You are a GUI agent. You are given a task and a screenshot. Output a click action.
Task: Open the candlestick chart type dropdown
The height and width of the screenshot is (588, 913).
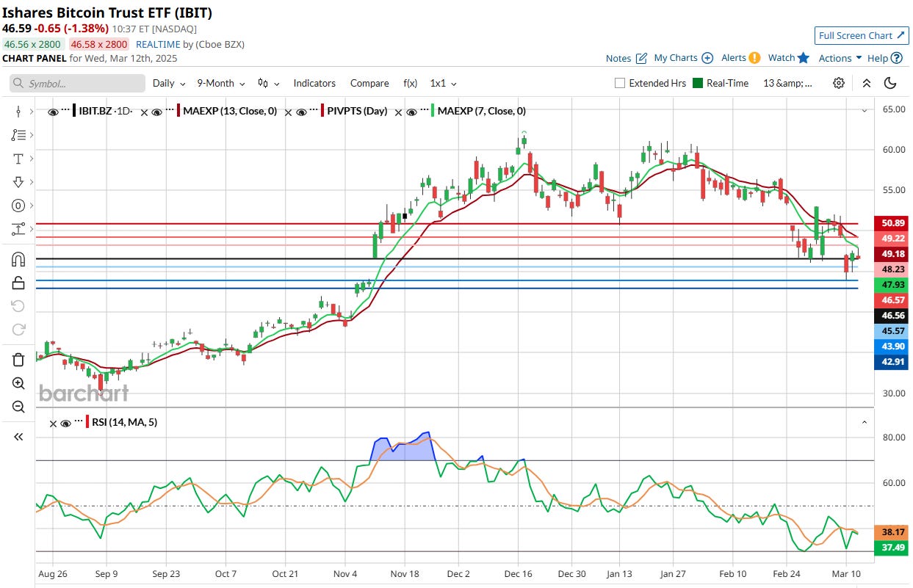click(x=268, y=83)
